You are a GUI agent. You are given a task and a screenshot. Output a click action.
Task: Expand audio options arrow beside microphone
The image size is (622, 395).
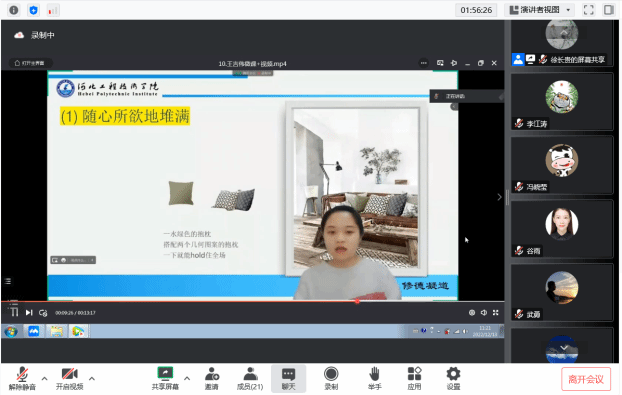click(x=44, y=378)
